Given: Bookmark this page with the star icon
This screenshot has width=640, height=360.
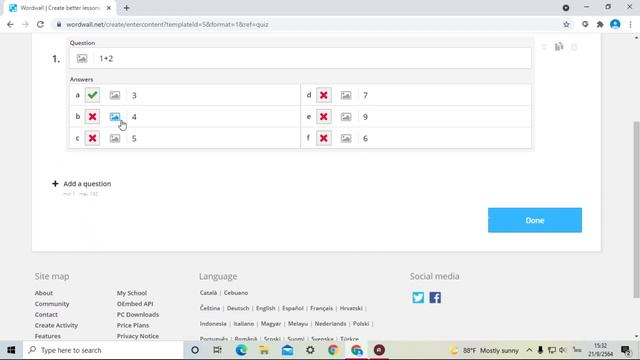Looking at the screenshot, I should 566,24.
